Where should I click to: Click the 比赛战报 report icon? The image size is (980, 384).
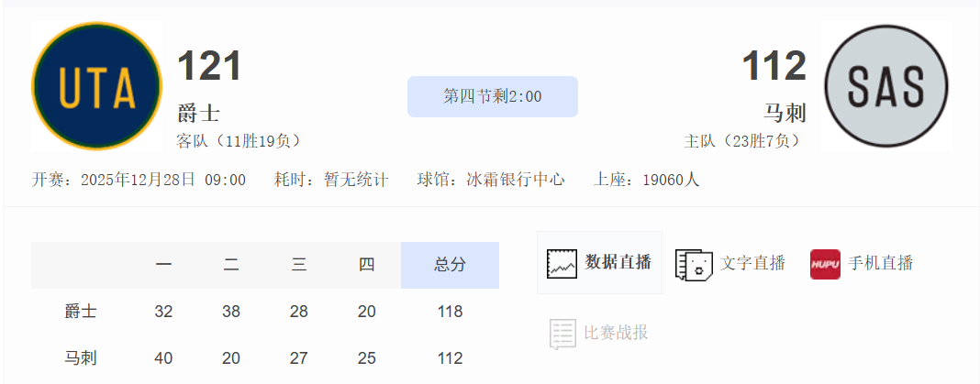coord(562,334)
